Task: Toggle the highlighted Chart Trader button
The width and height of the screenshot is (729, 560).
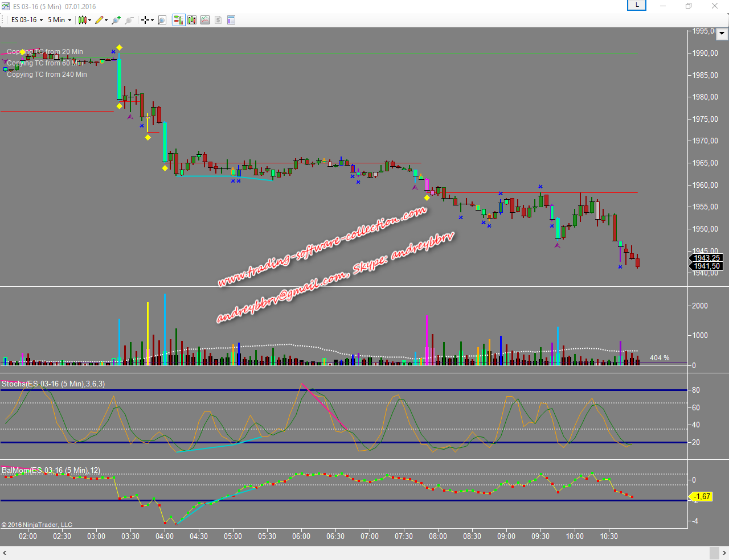Action: 178,20
